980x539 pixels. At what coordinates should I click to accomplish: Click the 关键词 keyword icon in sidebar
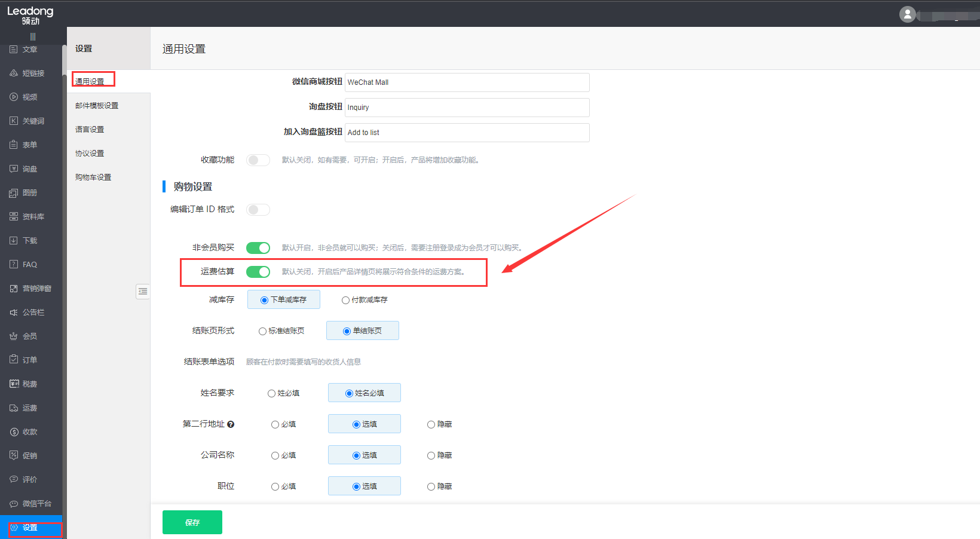[14, 121]
